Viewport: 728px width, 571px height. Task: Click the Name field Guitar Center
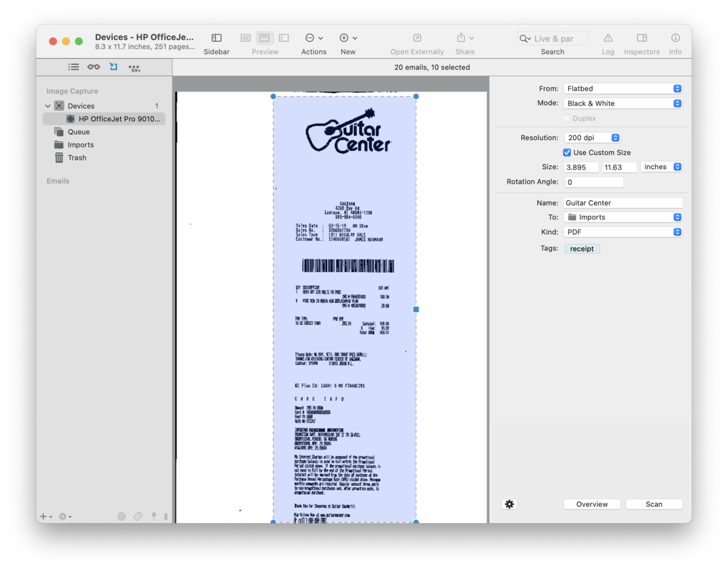click(x=623, y=203)
